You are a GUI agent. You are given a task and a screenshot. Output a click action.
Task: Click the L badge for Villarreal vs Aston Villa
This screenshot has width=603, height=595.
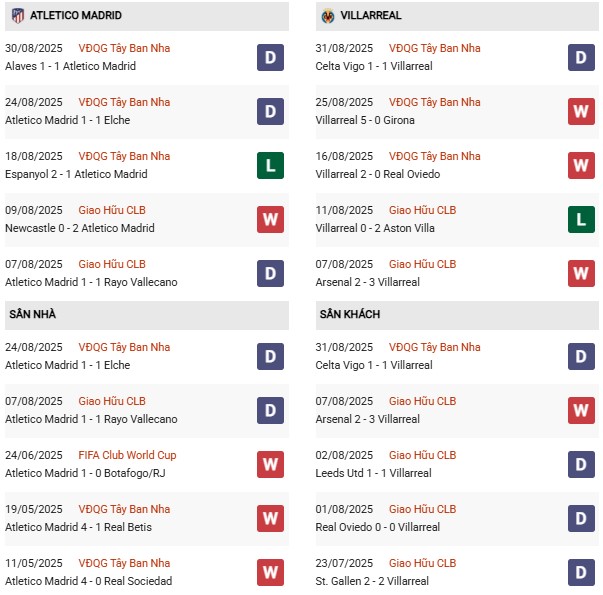point(581,219)
